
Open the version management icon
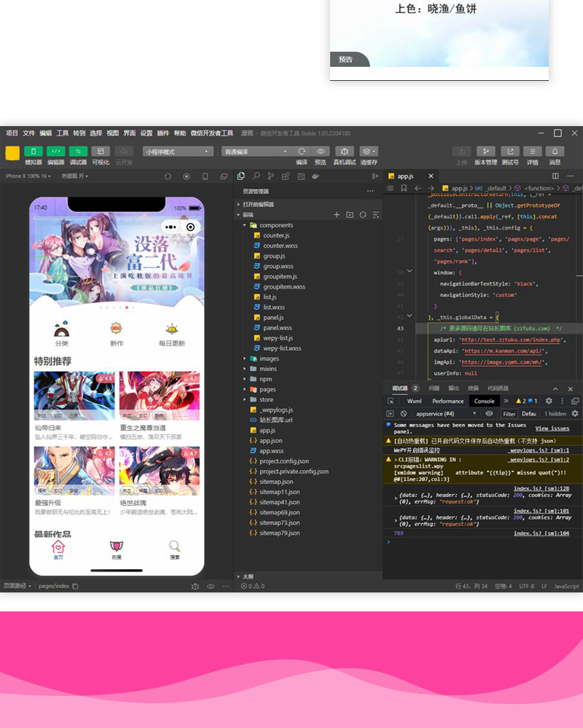[485, 152]
